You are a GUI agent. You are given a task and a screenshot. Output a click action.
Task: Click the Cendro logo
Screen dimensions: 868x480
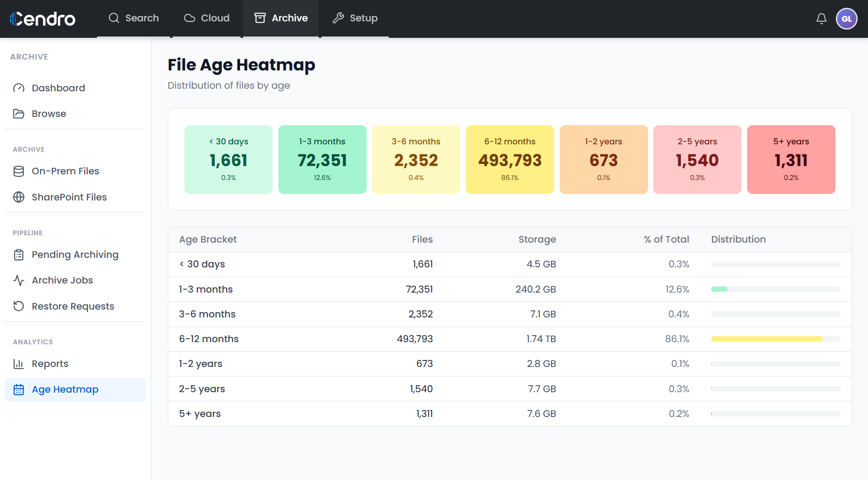pos(42,19)
